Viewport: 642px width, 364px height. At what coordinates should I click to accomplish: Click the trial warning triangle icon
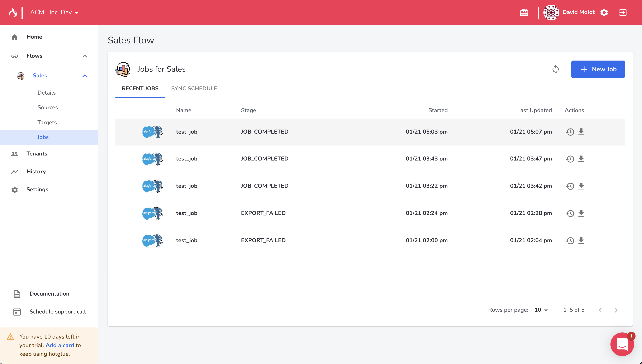[x=10, y=337]
